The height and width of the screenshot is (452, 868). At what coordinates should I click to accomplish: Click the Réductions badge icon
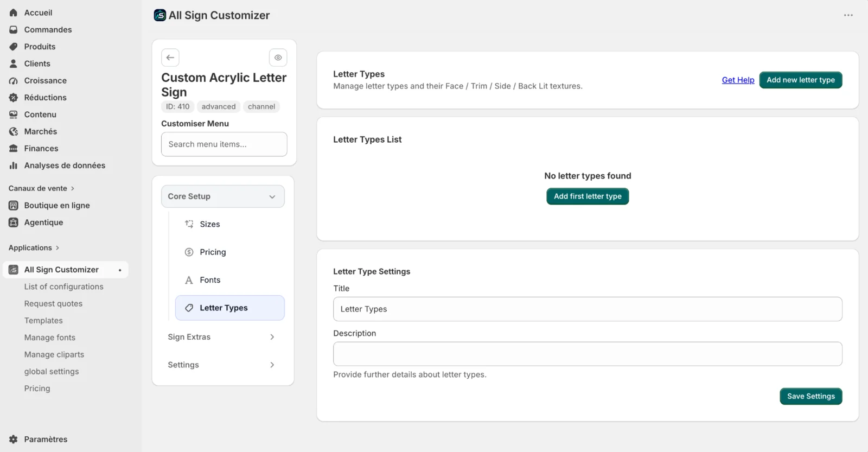(x=14, y=98)
